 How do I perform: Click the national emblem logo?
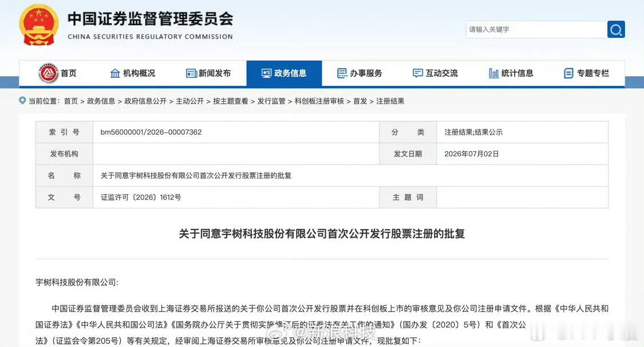(x=38, y=25)
